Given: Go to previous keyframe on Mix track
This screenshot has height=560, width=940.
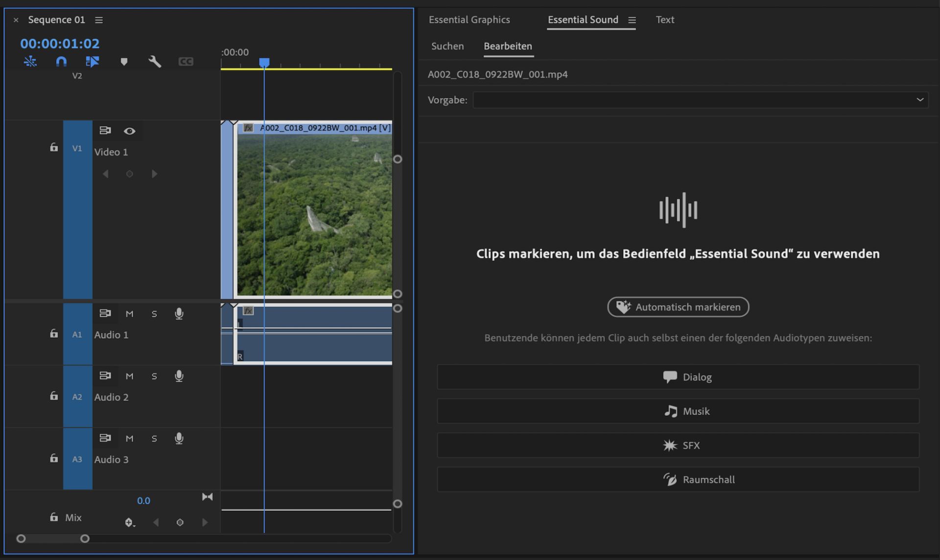Looking at the screenshot, I should point(156,522).
